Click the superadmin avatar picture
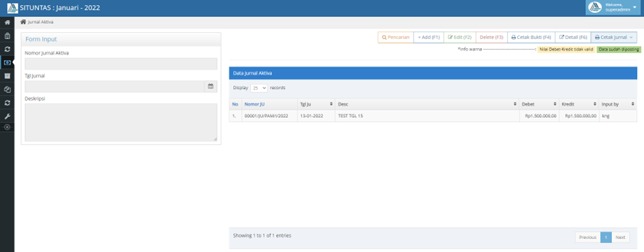 coord(595,7)
